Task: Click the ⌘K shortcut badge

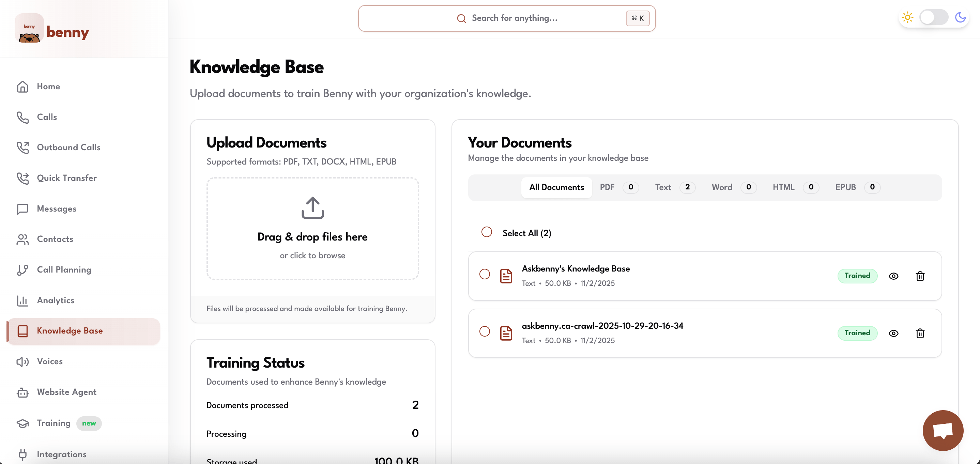Action: (638, 18)
